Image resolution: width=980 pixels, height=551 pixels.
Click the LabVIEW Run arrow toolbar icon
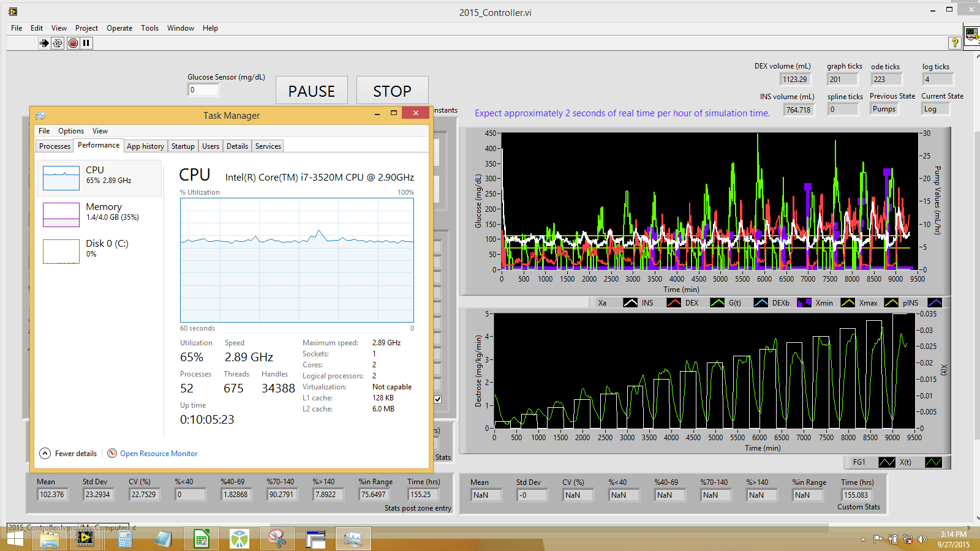(x=44, y=43)
